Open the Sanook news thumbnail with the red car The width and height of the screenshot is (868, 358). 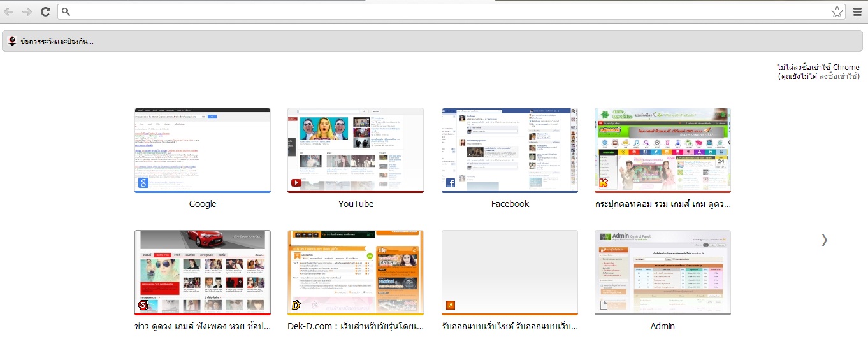click(x=203, y=273)
